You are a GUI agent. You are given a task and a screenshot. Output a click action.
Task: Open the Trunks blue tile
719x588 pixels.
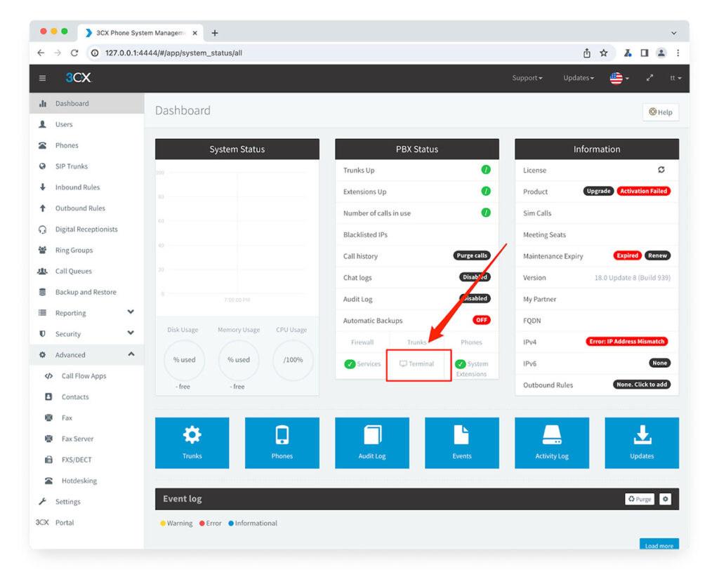coord(192,443)
